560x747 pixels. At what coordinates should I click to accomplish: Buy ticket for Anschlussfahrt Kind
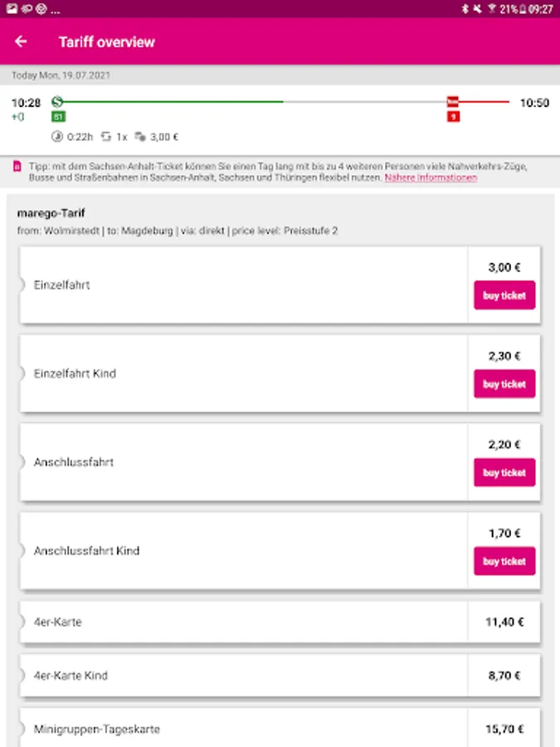tap(504, 561)
